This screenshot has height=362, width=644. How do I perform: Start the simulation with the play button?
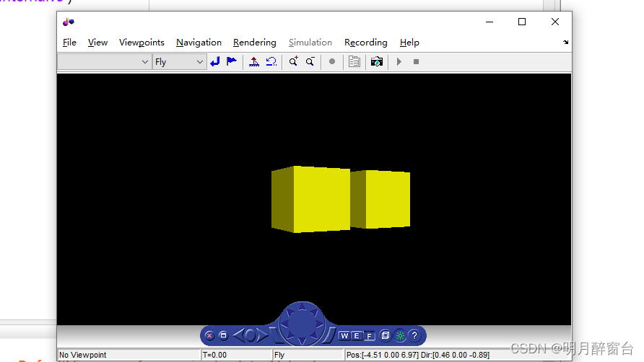tap(399, 61)
